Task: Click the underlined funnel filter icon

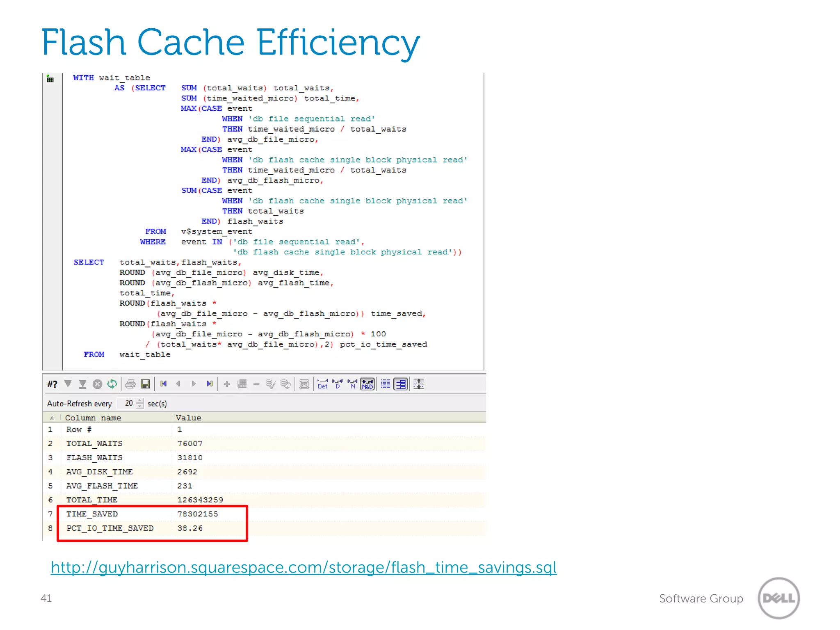Action: point(82,384)
